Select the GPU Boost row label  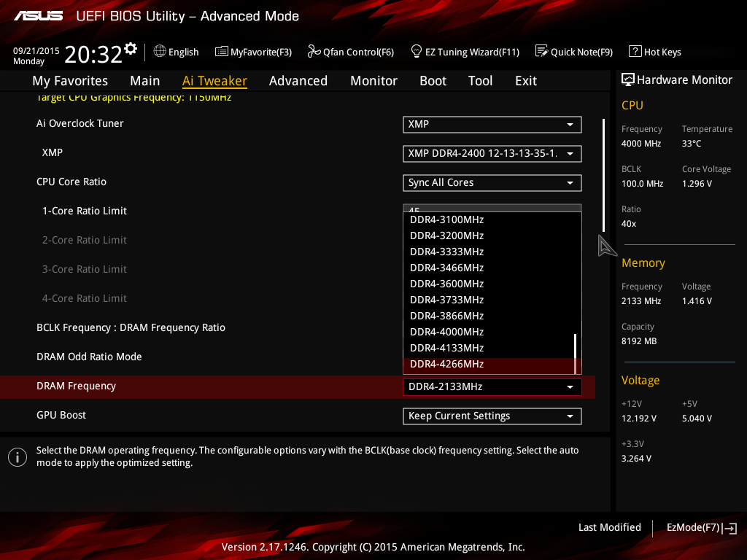coord(61,415)
